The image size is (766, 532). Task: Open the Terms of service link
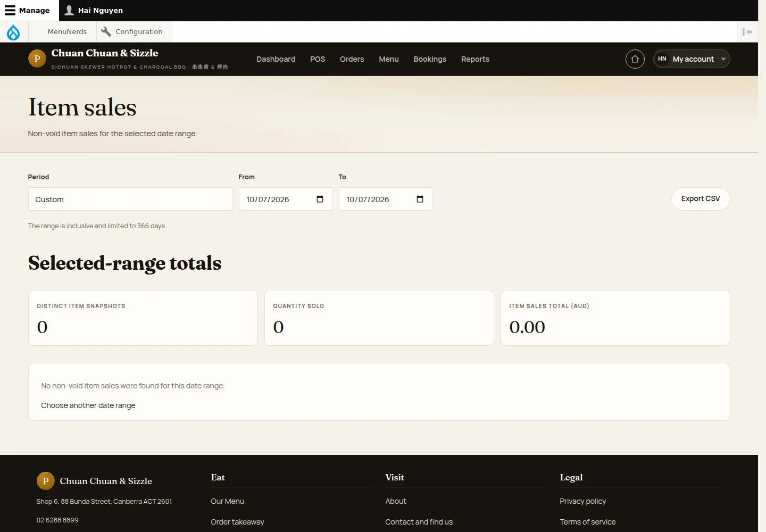pyautogui.click(x=587, y=522)
